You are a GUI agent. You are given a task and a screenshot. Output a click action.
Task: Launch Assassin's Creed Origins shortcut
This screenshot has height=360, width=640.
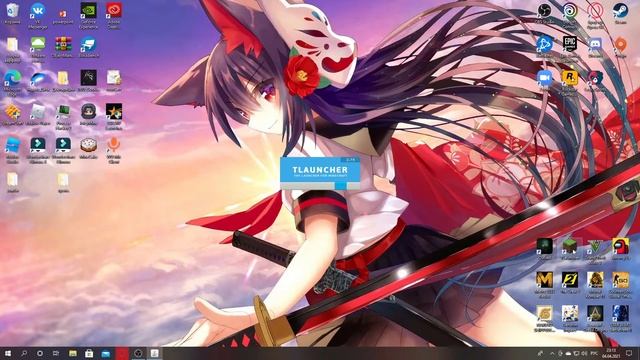595,314
